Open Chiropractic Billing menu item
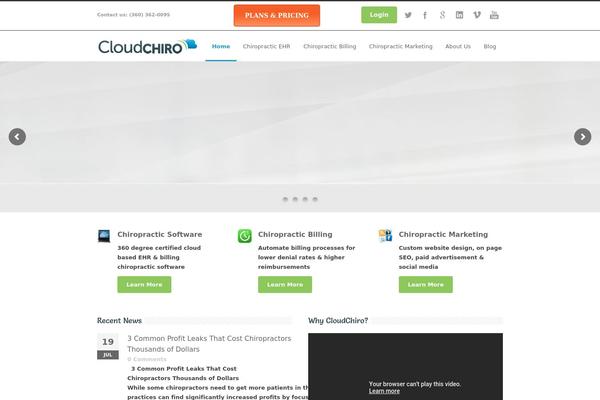600x400 pixels. [x=329, y=46]
